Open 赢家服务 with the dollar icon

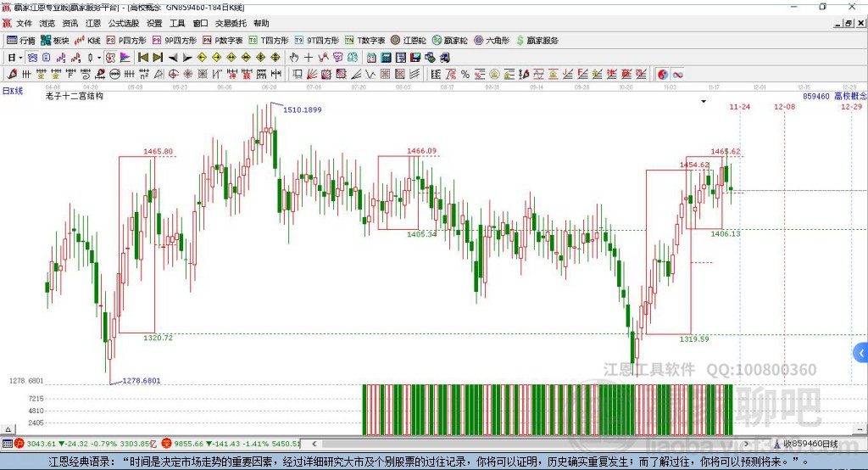[x=537, y=41]
